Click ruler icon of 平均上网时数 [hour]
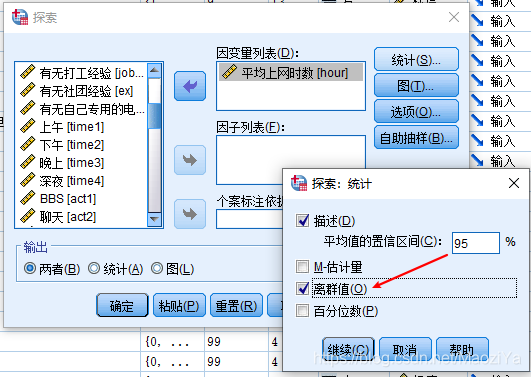This screenshot has height=377, width=531. tap(229, 72)
